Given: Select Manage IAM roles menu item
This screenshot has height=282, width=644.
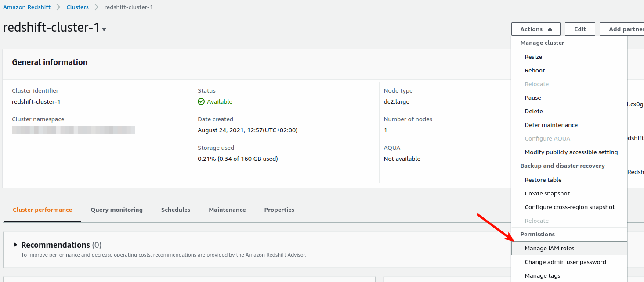Looking at the screenshot, I should point(549,248).
